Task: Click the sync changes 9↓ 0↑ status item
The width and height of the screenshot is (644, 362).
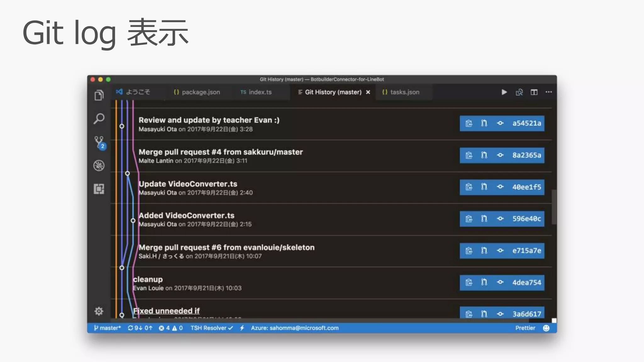Action: (140, 328)
